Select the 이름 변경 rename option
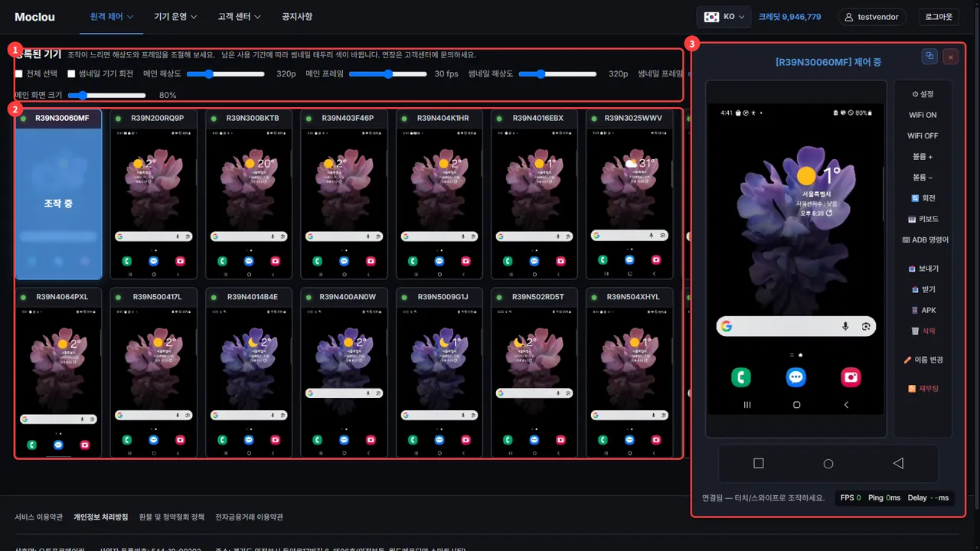 point(923,360)
